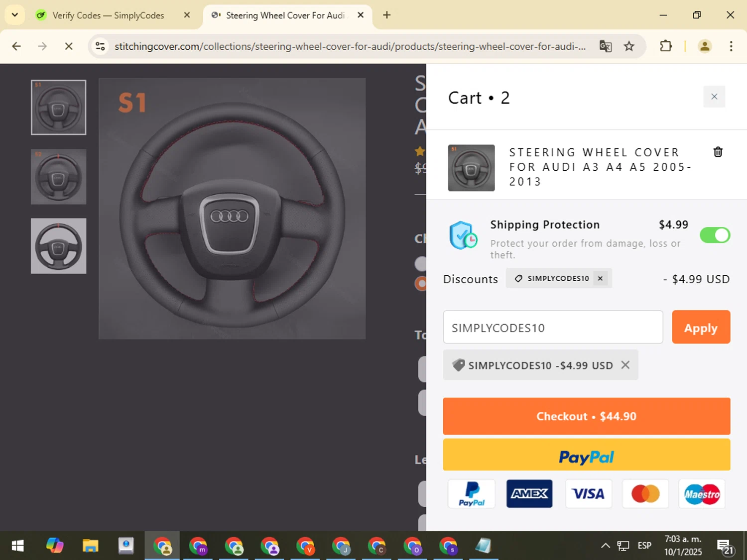The height and width of the screenshot is (560, 747).
Task: Select the third steering wheel thumbnail
Action: click(58, 246)
